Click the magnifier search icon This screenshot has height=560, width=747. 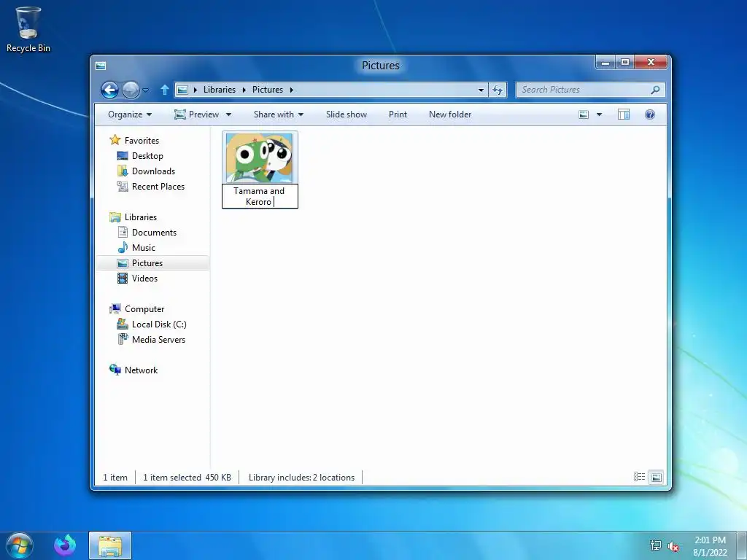pyautogui.click(x=656, y=90)
